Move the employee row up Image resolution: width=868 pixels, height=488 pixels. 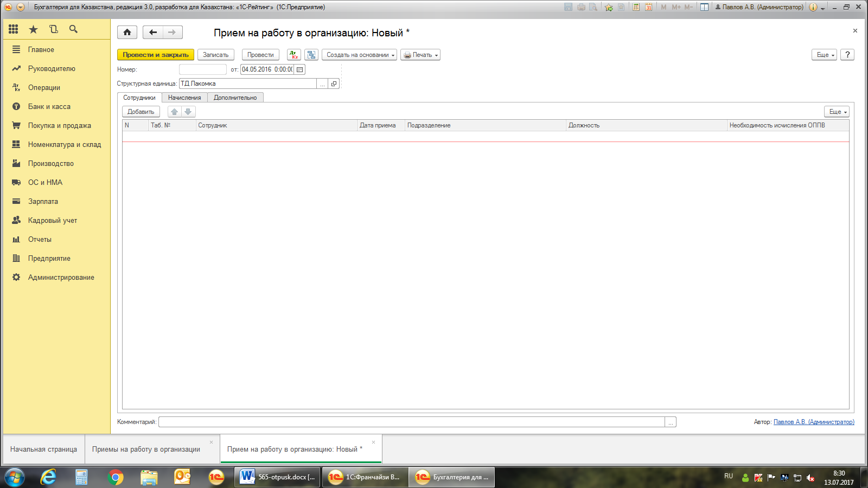174,112
